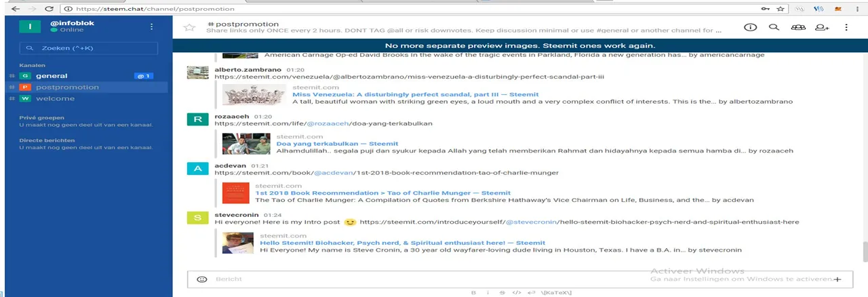
Task: Click the 01:24 timestamp on stevecronin's message
Action: 273,214
